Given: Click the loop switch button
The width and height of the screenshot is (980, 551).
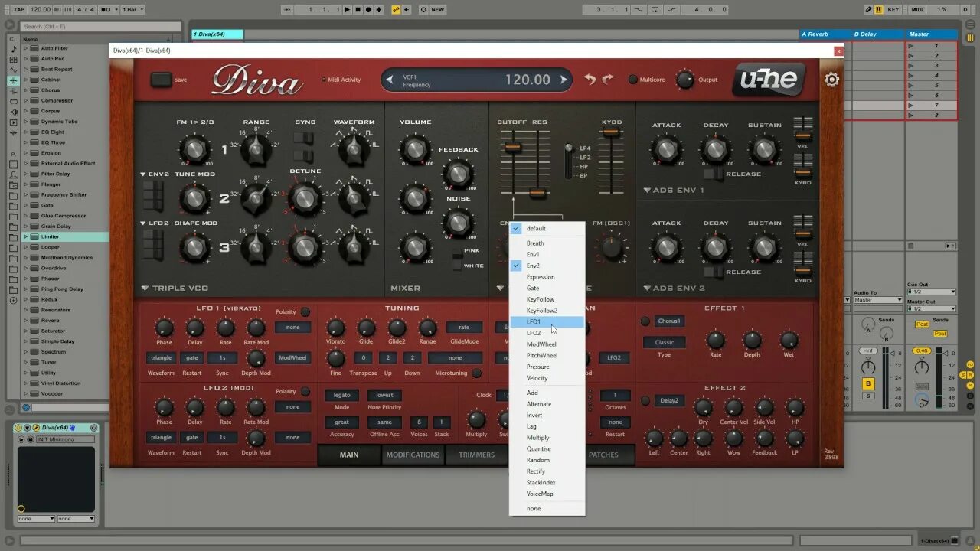Looking at the screenshot, I should (x=656, y=9).
